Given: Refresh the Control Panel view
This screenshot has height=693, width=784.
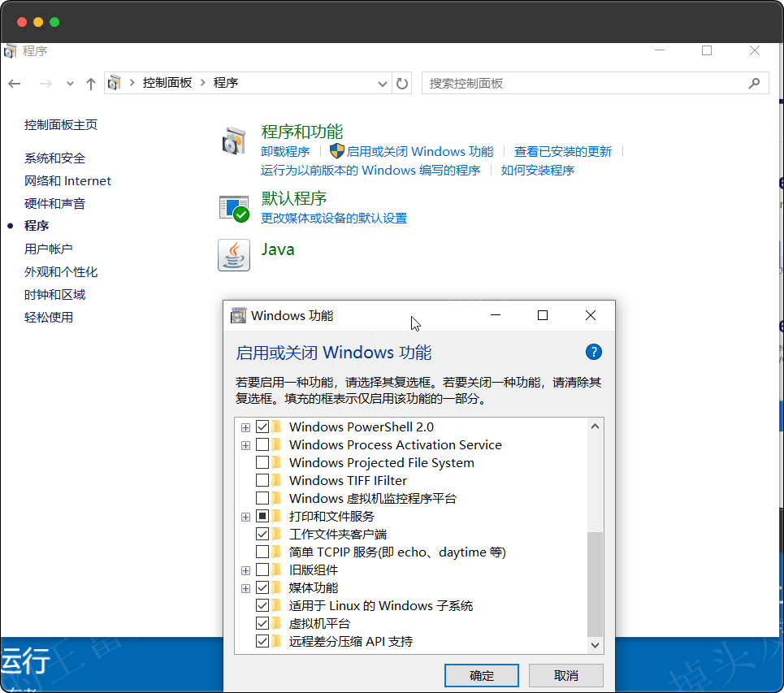Looking at the screenshot, I should click(402, 84).
